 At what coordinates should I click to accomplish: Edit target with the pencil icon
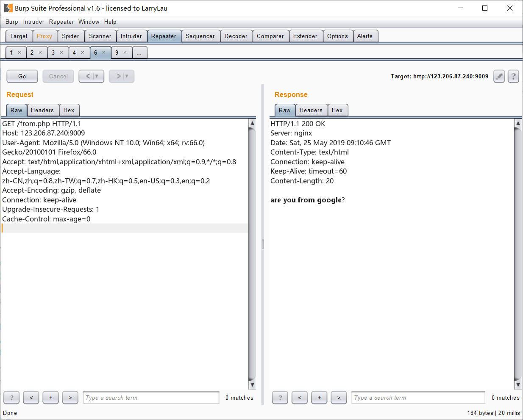point(499,76)
